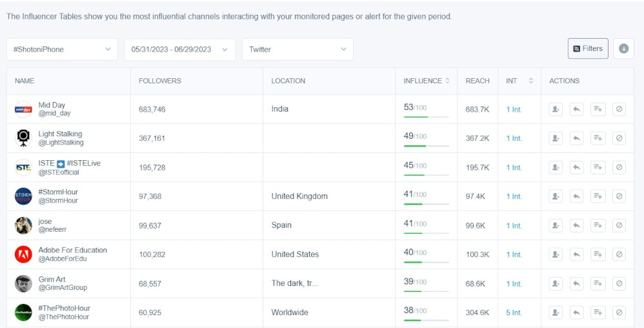Follow the Mid Day account icon
This screenshot has width=644, height=328.
click(x=556, y=109)
